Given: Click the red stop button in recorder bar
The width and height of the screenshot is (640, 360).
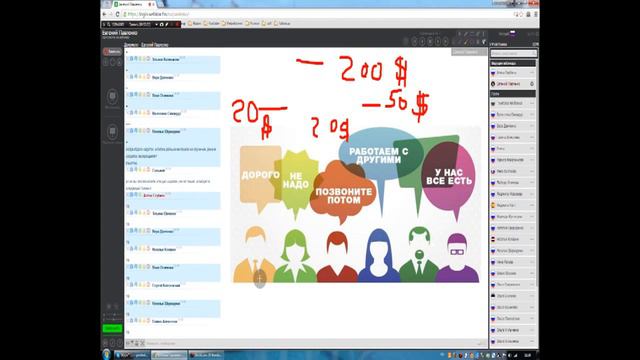Looking at the screenshot, I should tap(177, 24).
